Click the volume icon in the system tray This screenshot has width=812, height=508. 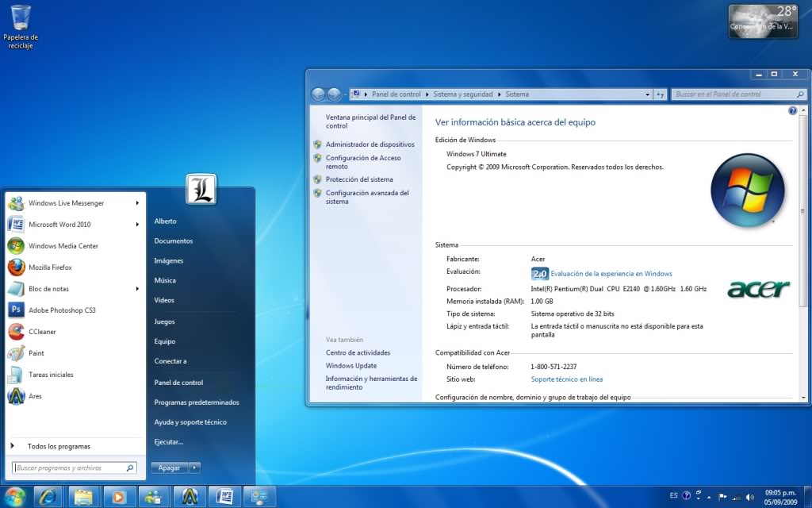point(750,497)
